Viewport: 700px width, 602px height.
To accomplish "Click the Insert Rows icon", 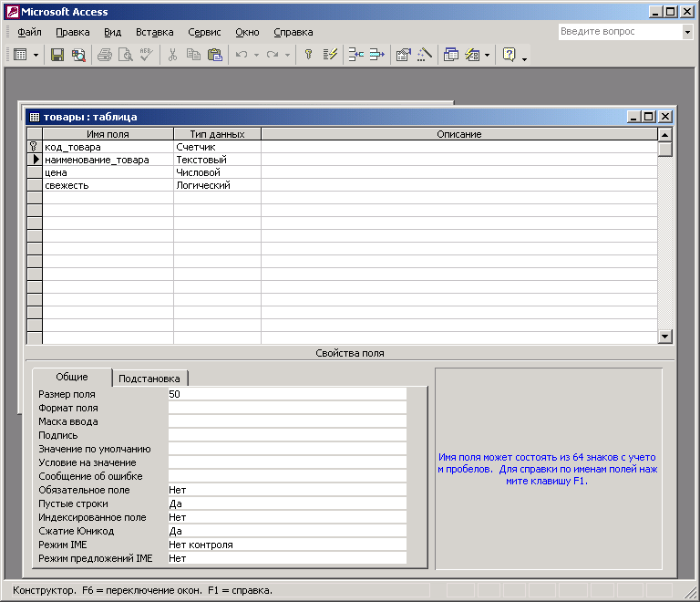I will pos(355,55).
